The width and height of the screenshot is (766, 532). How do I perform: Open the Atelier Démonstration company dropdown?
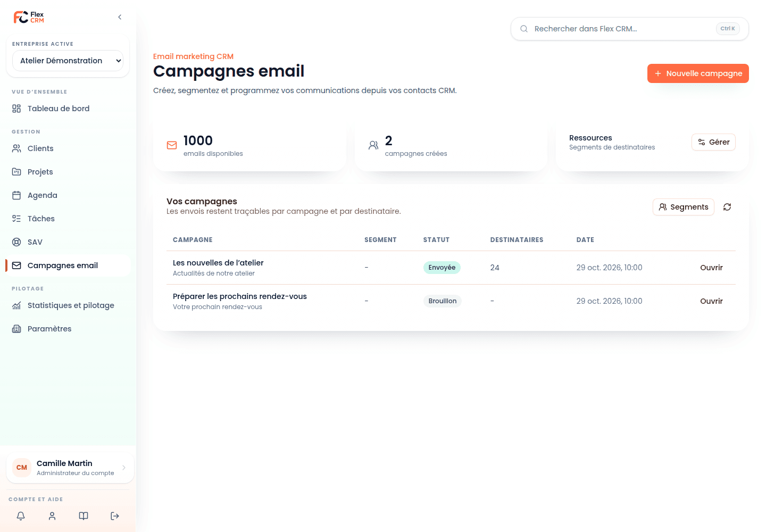pyautogui.click(x=68, y=61)
